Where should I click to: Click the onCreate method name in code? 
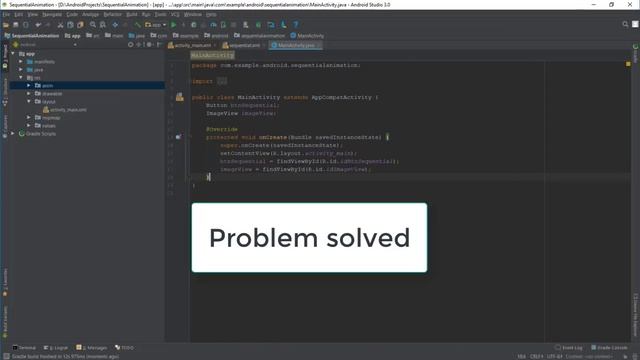(273, 137)
